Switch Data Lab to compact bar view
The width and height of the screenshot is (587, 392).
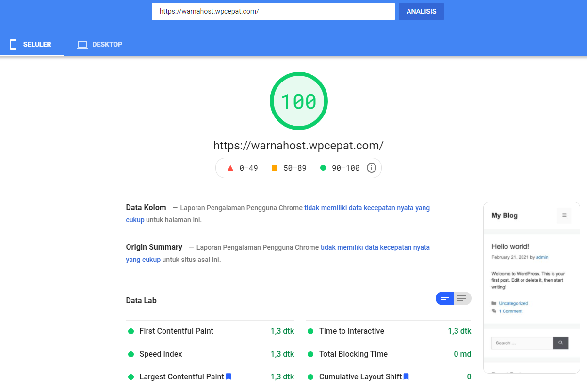(444, 298)
